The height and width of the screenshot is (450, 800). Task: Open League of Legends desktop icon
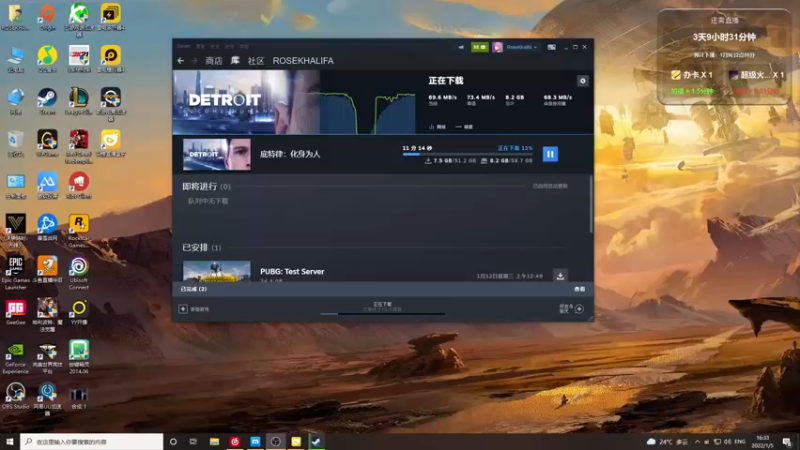(79, 101)
